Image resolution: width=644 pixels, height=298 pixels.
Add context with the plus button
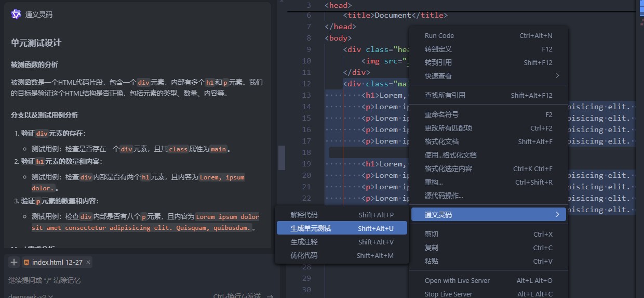14,262
